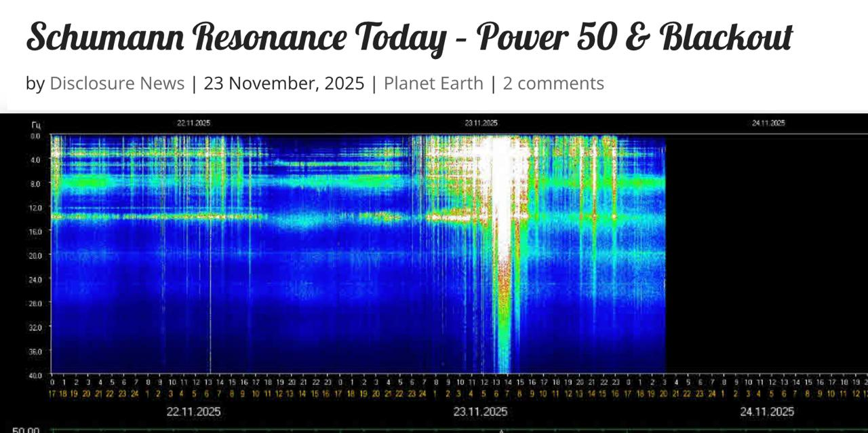Viewport: 868px width, 433px height.
Task: Open the Disclosure News author link
Action: click(x=117, y=83)
